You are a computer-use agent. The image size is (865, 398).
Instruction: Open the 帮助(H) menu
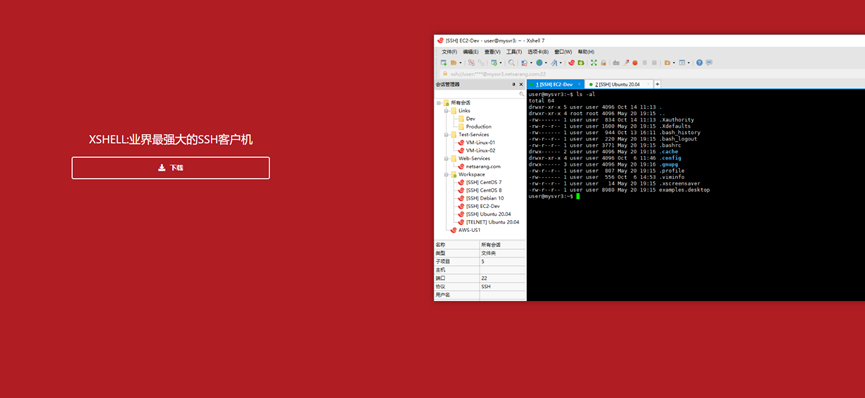click(586, 51)
